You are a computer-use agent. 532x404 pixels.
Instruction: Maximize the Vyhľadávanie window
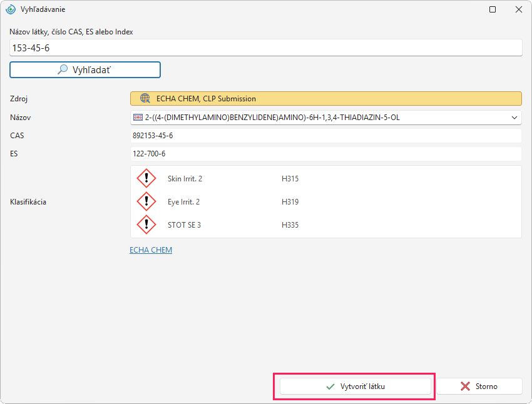tap(493, 9)
